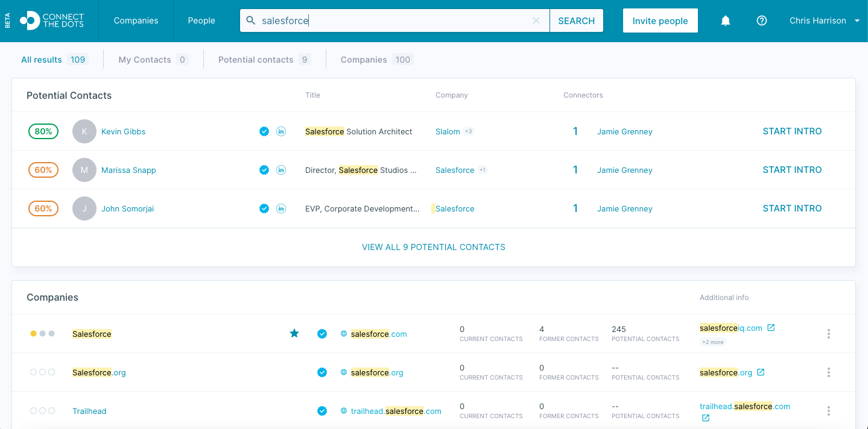Click 4 former contacts count
The width and height of the screenshot is (868, 429).
(542, 329)
